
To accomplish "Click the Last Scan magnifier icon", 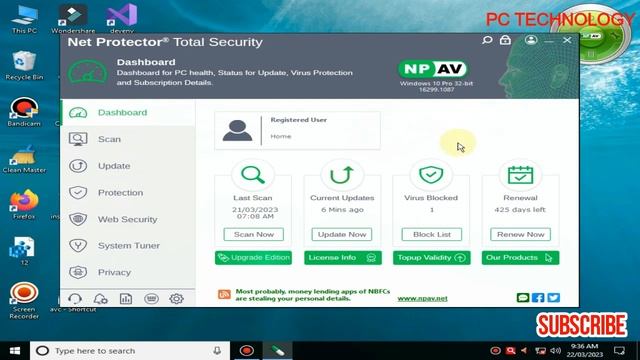I will [253, 175].
